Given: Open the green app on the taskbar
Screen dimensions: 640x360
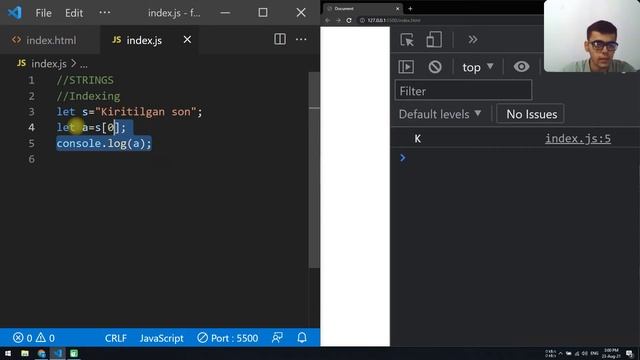Looking at the screenshot, I should pyautogui.click(x=74, y=353).
